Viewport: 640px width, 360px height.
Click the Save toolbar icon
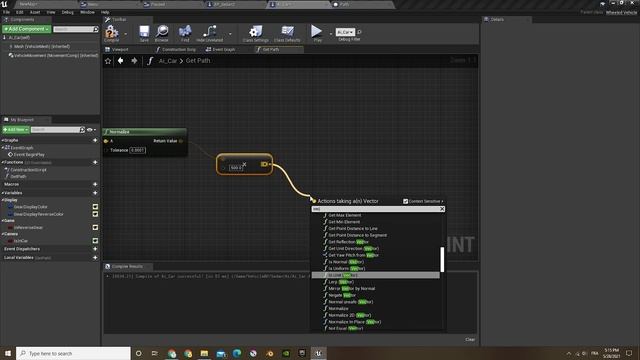[144, 33]
